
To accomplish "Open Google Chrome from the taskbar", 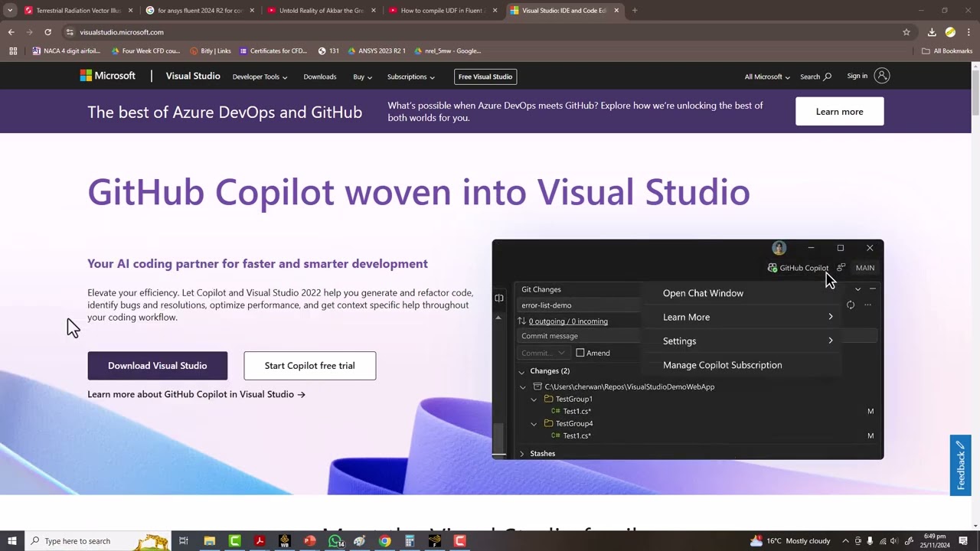I will coord(384,541).
